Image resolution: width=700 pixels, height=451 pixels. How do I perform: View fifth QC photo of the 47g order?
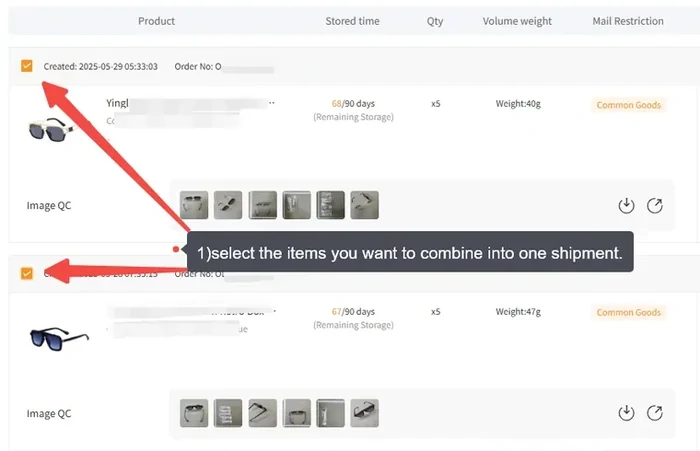click(x=330, y=413)
